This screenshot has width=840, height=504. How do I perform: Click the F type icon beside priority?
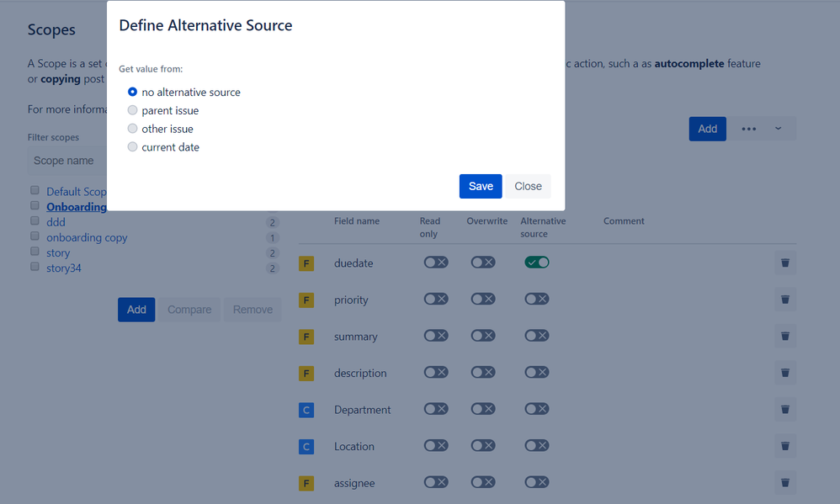[306, 300]
